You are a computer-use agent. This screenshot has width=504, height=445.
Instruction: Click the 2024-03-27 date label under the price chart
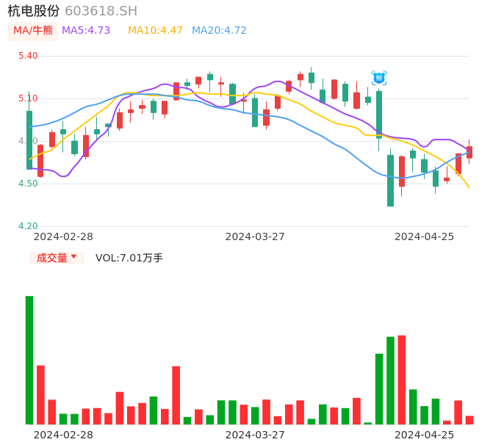(x=255, y=236)
